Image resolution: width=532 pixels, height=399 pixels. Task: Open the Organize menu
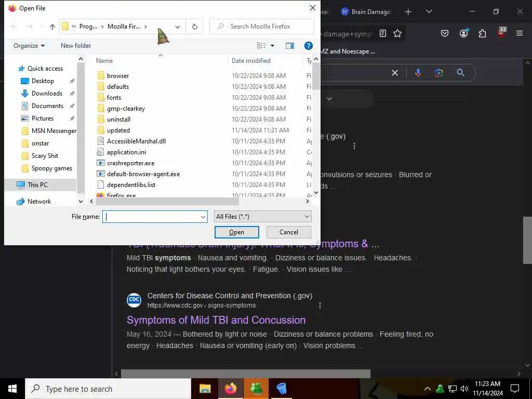point(29,46)
